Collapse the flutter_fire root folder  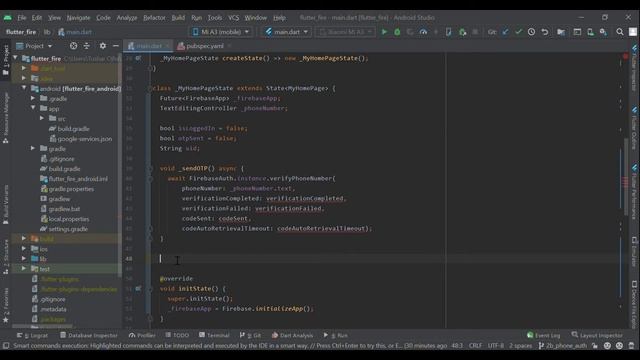(16, 58)
